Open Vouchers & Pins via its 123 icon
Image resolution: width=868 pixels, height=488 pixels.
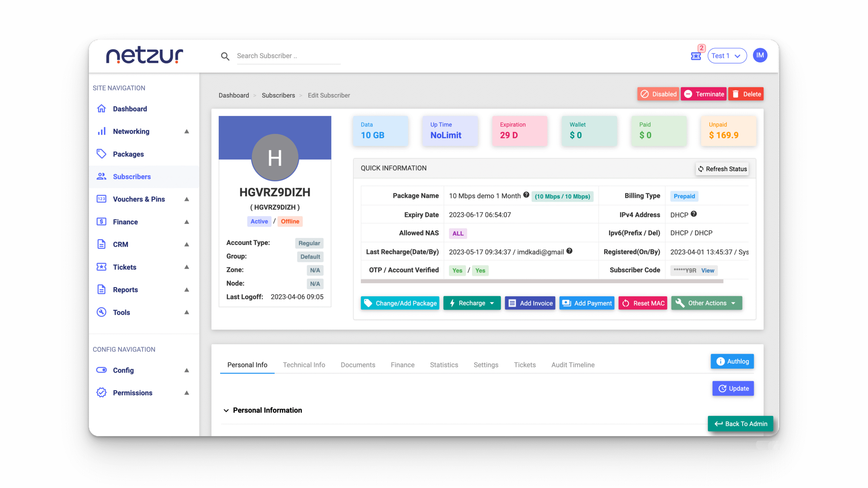[102, 199]
